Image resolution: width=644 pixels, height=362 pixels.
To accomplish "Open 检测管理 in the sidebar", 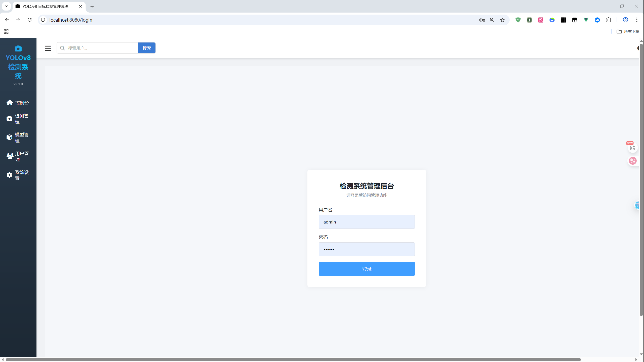I will pyautogui.click(x=18, y=119).
